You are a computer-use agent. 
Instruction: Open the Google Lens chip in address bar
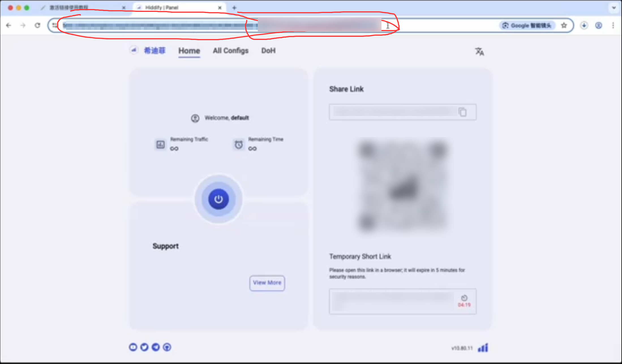[x=527, y=25]
